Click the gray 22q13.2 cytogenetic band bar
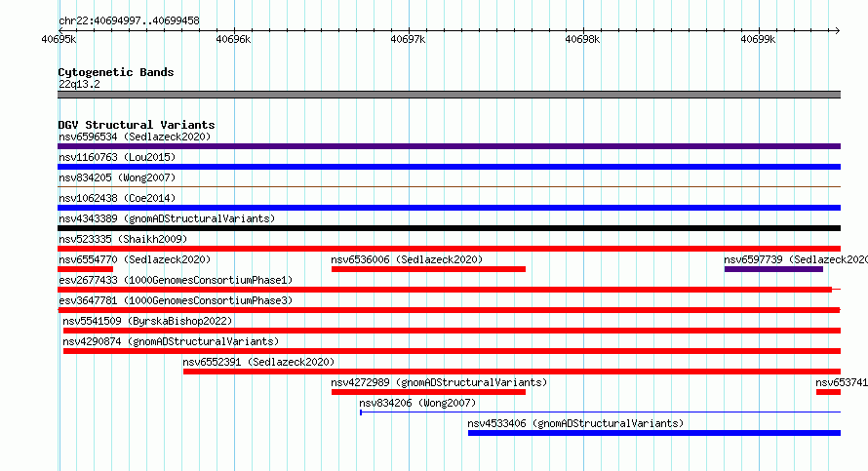 [449, 95]
